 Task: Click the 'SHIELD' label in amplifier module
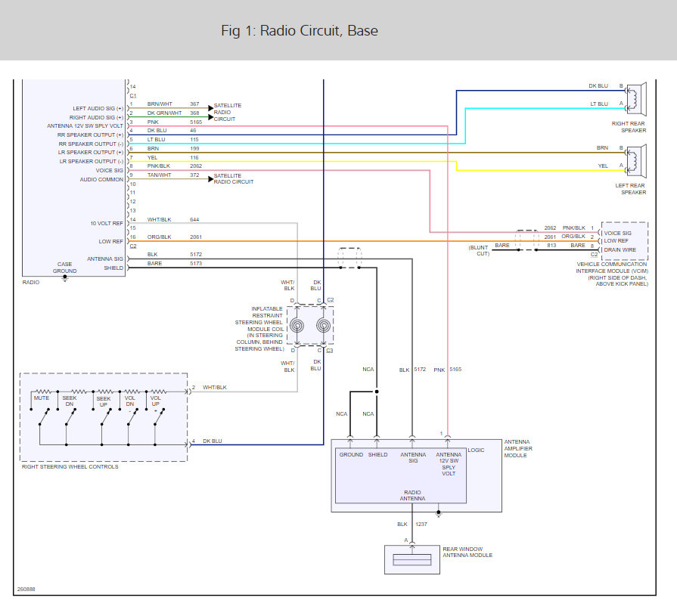point(377,455)
